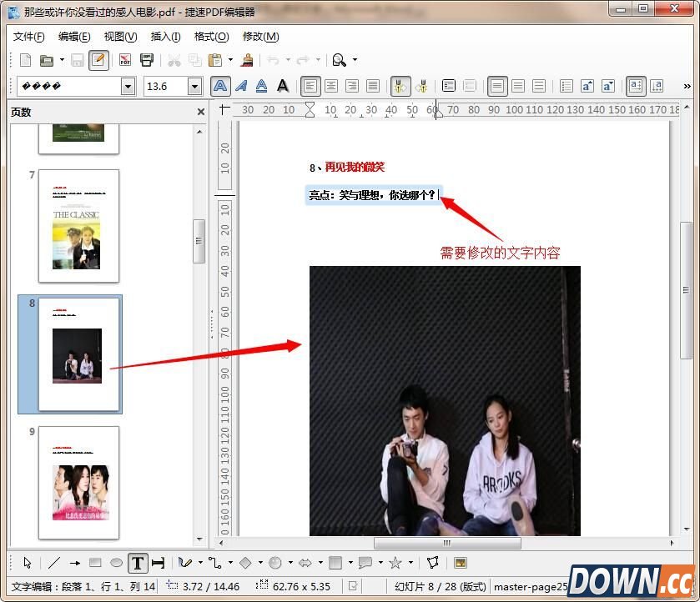Image resolution: width=700 pixels, height=602 pixels.
Task: Close the 页数 pages panel
Action: point(200,112)
